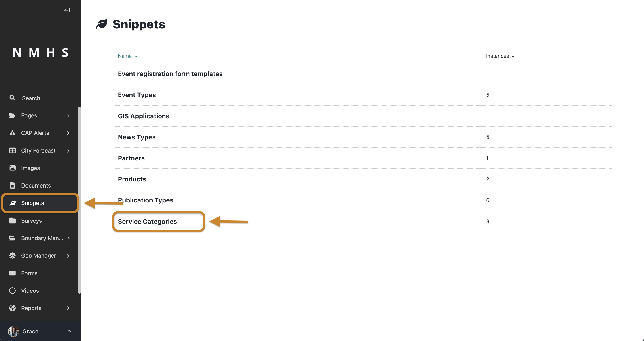Select the Geo Manager menu item
This screenshot has width=644, height=341.
(39, 255)
